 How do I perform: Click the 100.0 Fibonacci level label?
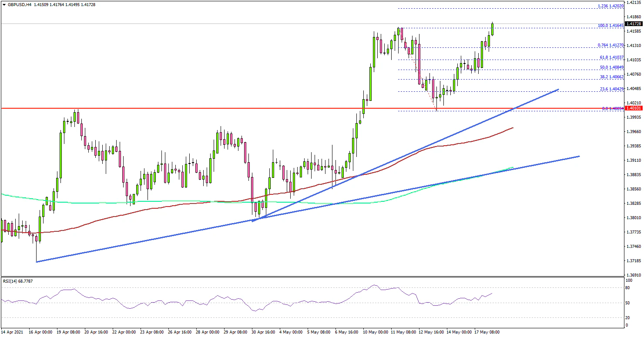[x=611, y=26]
